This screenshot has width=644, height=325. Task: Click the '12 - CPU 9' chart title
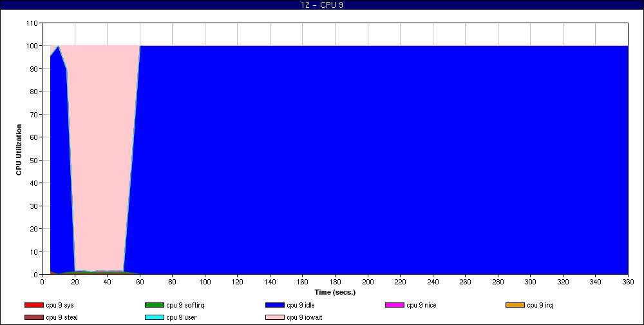pos(322,5)
